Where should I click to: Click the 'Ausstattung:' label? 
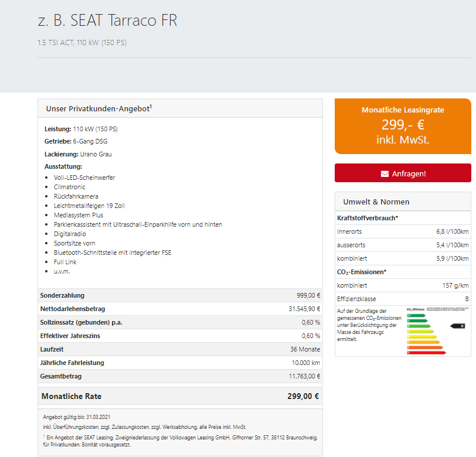[x=63, y=166]
